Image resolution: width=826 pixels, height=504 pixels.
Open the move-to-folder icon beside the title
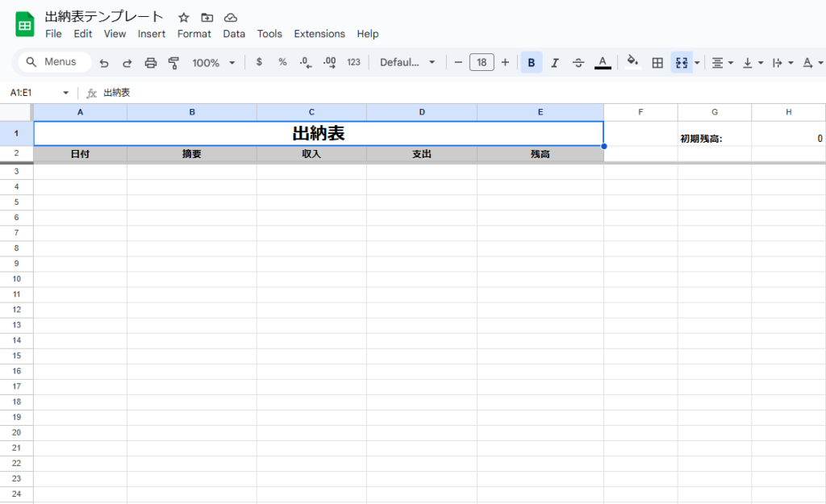click(207, 17)
